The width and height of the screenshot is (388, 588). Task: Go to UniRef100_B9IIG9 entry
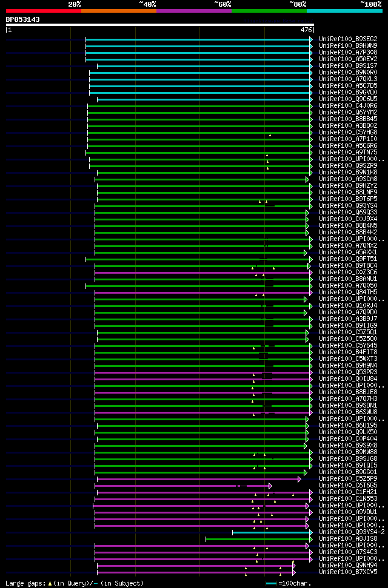pyautogui.click(x=348, y=326)
